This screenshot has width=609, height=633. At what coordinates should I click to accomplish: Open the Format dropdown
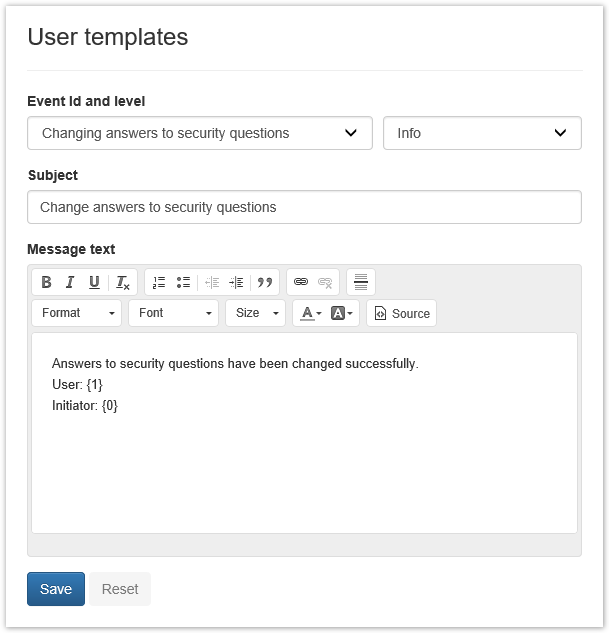(77, 313)
